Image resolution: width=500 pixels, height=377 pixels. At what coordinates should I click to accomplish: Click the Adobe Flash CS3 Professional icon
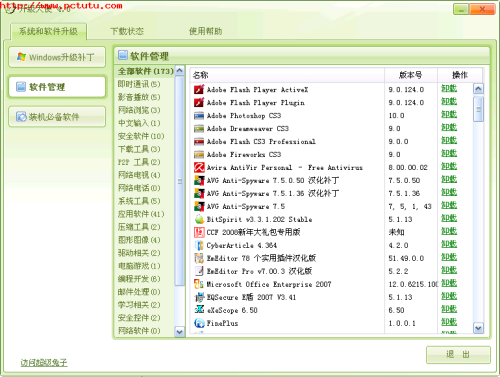pos(199,142)
